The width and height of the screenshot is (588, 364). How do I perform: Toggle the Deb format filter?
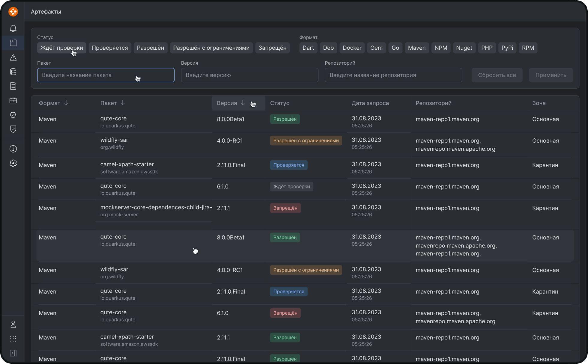coord(328,48)
